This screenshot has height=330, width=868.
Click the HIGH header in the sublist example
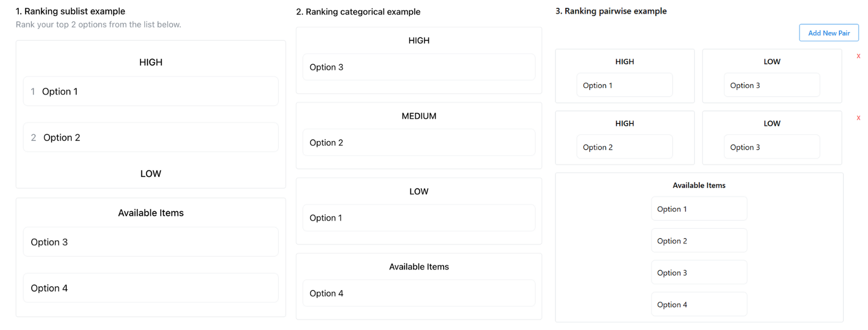click(150, 62)
